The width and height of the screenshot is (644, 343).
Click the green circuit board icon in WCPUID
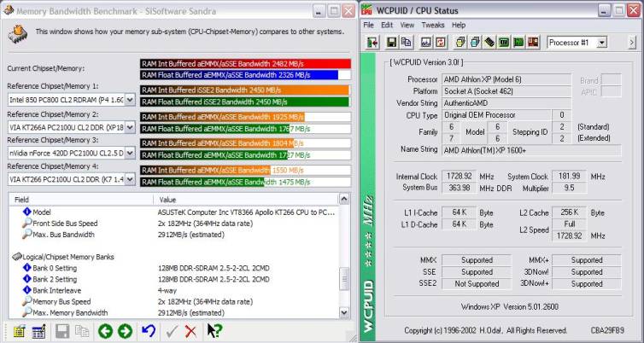518,43
